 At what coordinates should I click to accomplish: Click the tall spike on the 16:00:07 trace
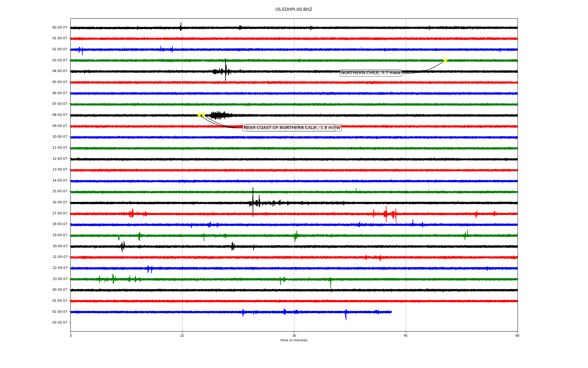(x=253, y=202)
